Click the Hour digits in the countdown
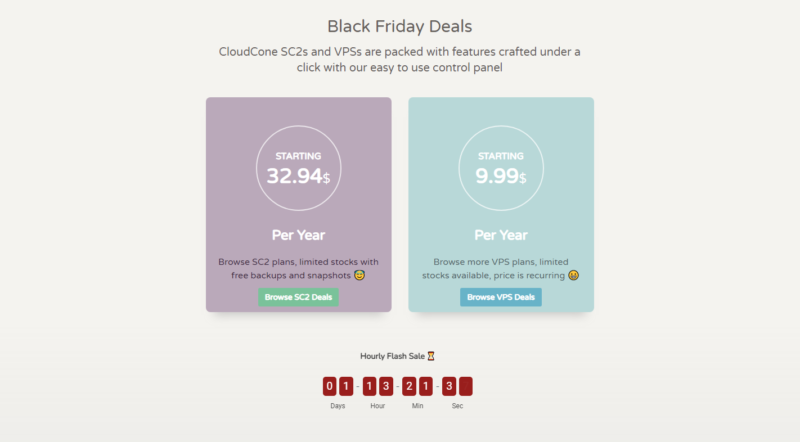 [x=378, y=387]
